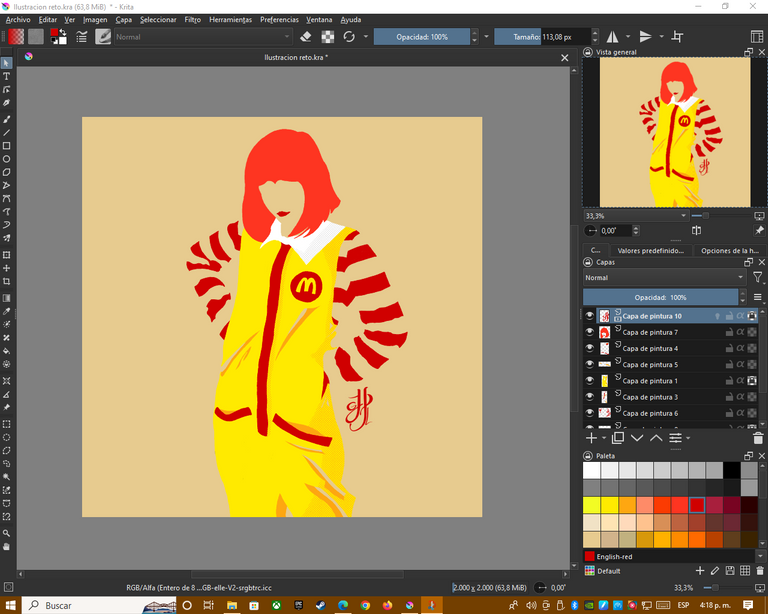
Task: Hide layer Capa de pintura 10
Action: click(x=590, y=316)
